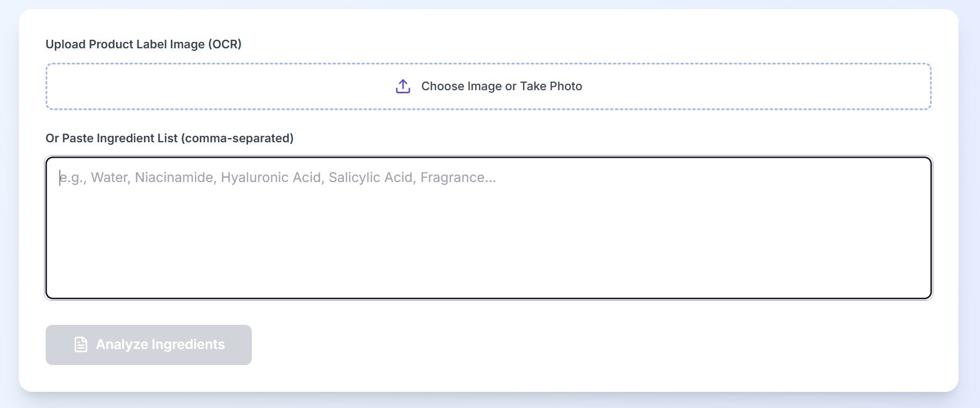Click the upload arrow icon
This screenshot has width=980, height=408.
point(403,86)
